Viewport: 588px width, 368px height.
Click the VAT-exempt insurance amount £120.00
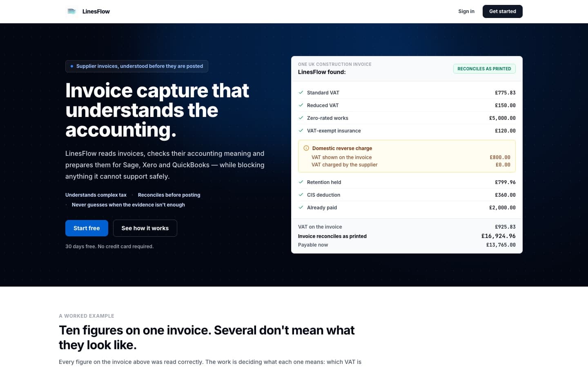pyautogui.click(x=505, y=131)
